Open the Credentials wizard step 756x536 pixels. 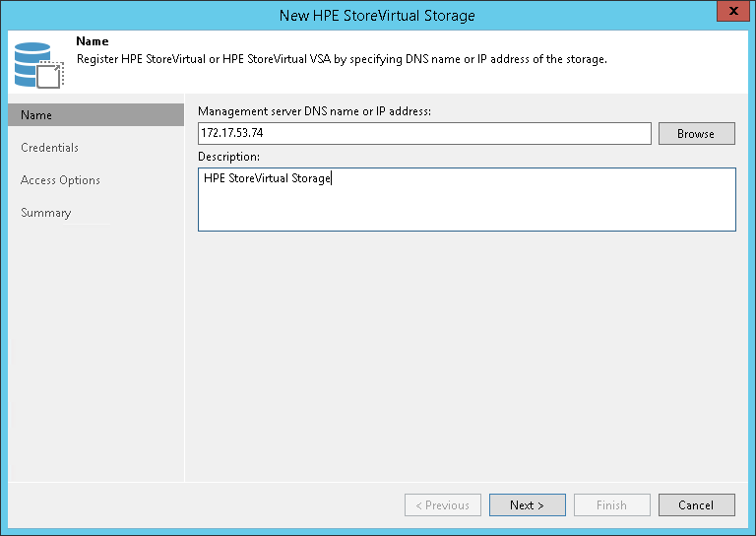(x=49, y=148)
